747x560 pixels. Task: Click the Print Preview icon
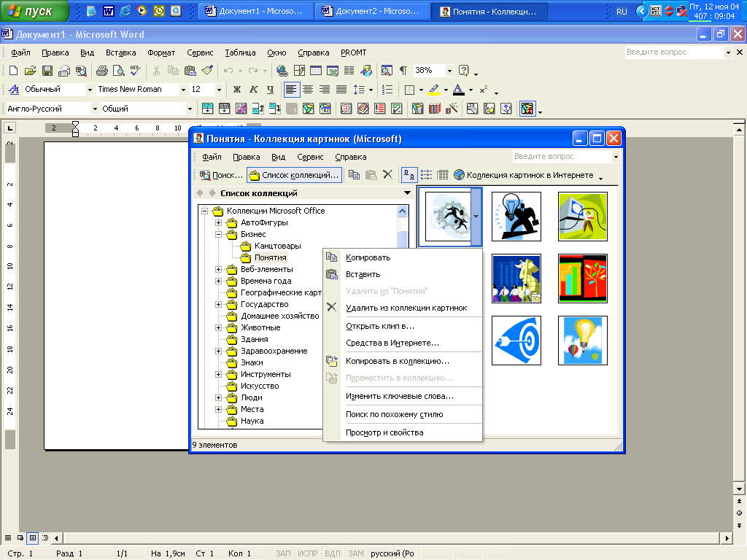coord(119,71)
